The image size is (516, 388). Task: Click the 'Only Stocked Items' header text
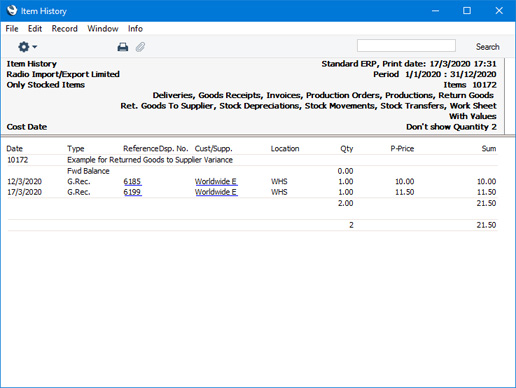tap(46, 85)
